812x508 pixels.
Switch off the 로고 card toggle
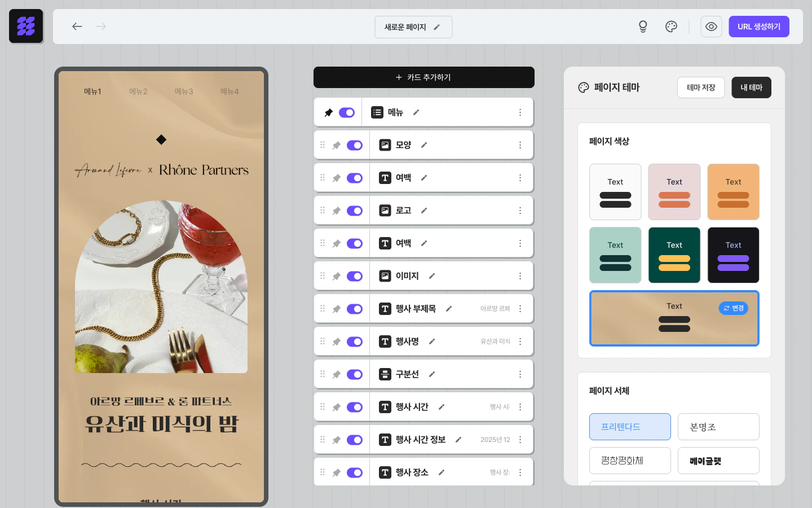[355, 211]
